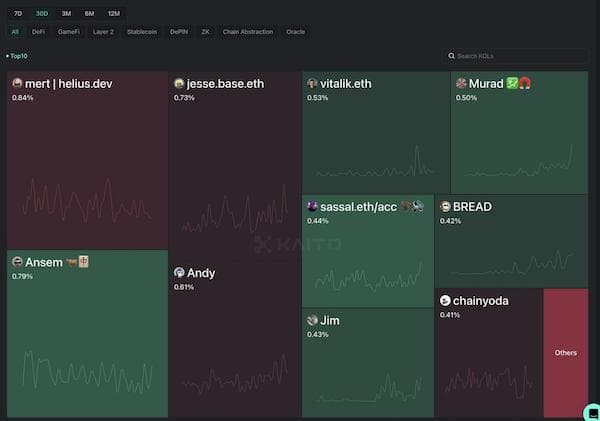The image size is (600, 421).
Task: Open jesse.base.eth avatar icon
Action: 179,83
